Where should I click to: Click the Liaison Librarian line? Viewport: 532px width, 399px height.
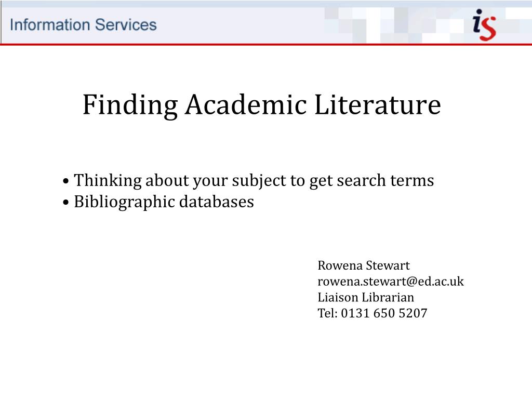366,297
